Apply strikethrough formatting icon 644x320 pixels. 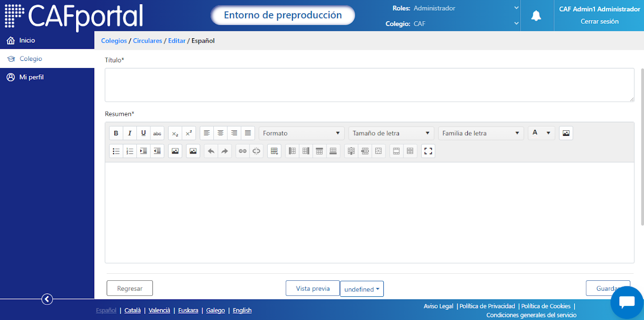157,133
